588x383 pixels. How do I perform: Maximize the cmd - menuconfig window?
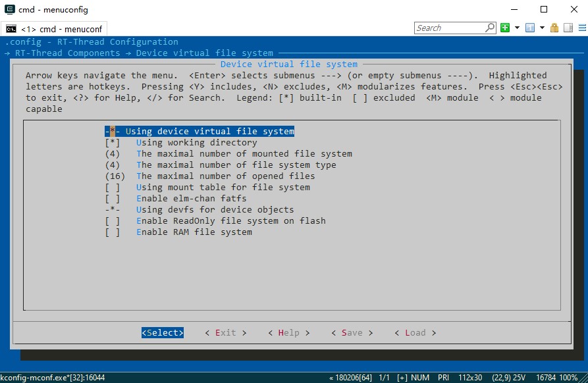click(544, 9)
